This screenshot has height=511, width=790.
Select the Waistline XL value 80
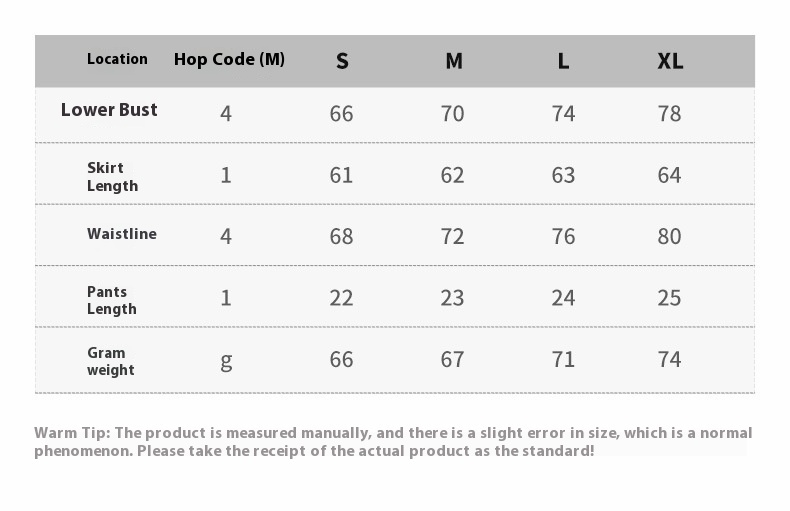point(669,236)
